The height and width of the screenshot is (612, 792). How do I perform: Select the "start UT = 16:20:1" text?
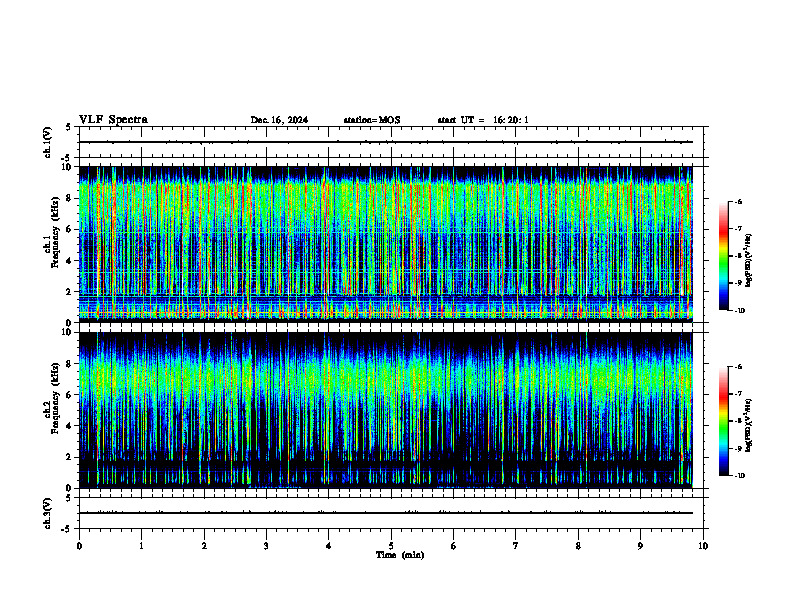point(483,120)
